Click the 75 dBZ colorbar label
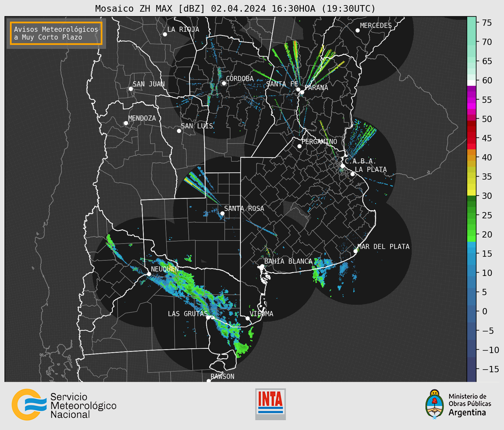Image resolution: width=504 pixels, height=430 pixels. (487, 23)
